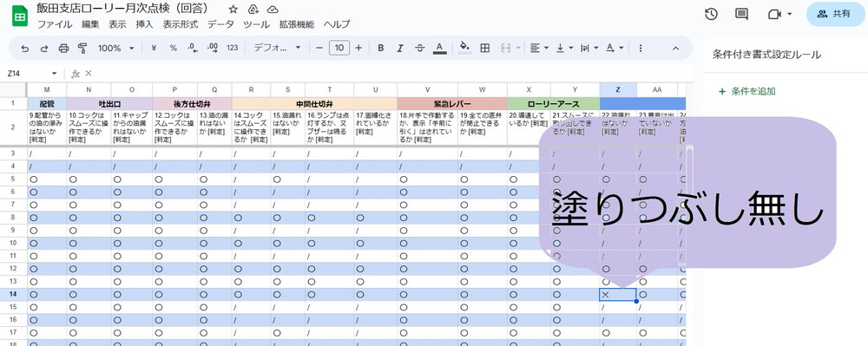868x346 pixels.
Task: Open the ファイル menu
Action: pyautogui.click(x=54, y=24)
